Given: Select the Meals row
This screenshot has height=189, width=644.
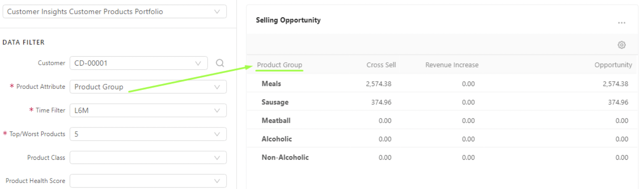Looking at the screenshot, I should tap(271, 84).
